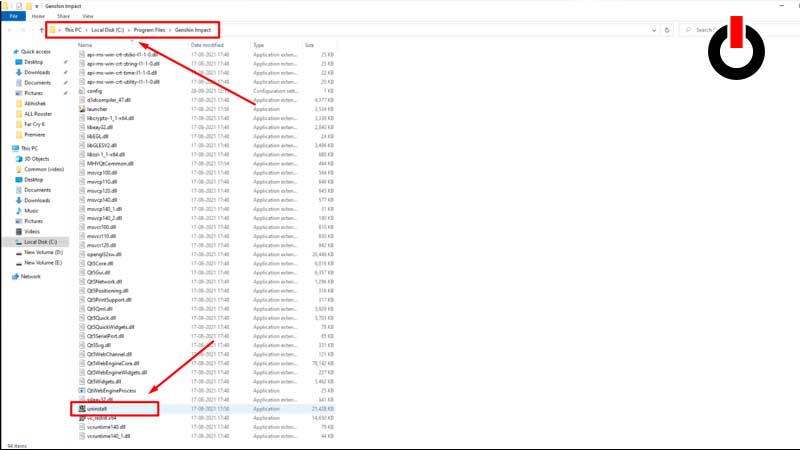Select the file Qt5WebEngineWidgets.dll
The image size is (800, 450).
[117, 372]
